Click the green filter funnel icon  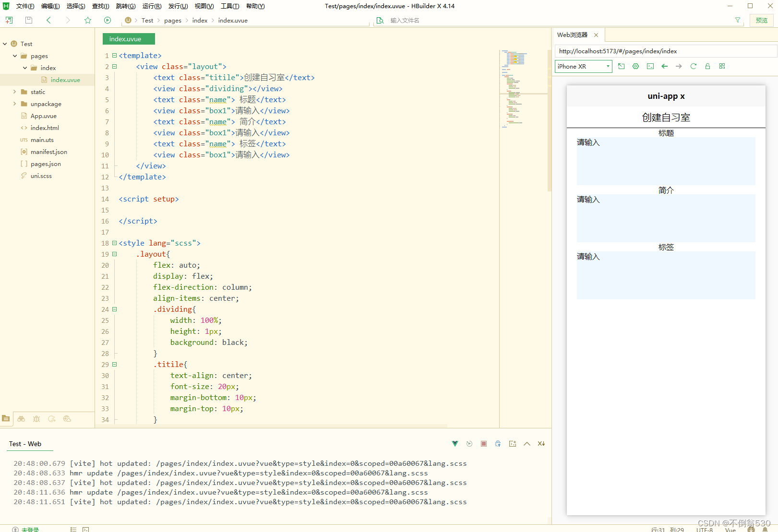coord(738,20)
